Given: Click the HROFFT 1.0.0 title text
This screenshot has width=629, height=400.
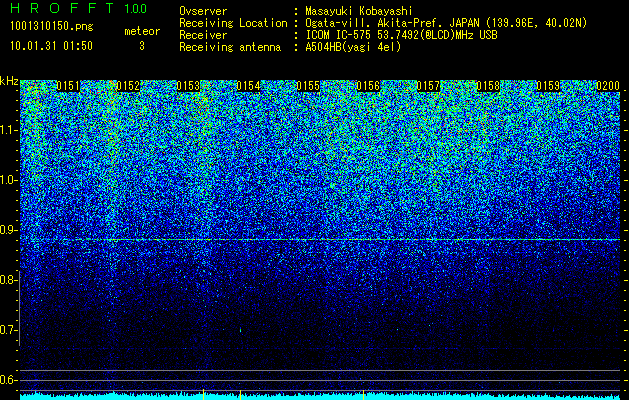Looking at the screenshot, I should coord(79,8).
